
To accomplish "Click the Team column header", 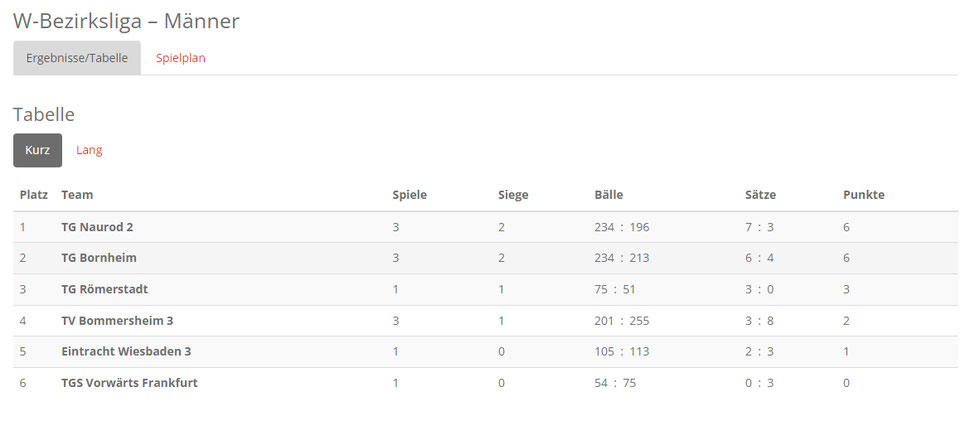I will (x=77, y=195).
